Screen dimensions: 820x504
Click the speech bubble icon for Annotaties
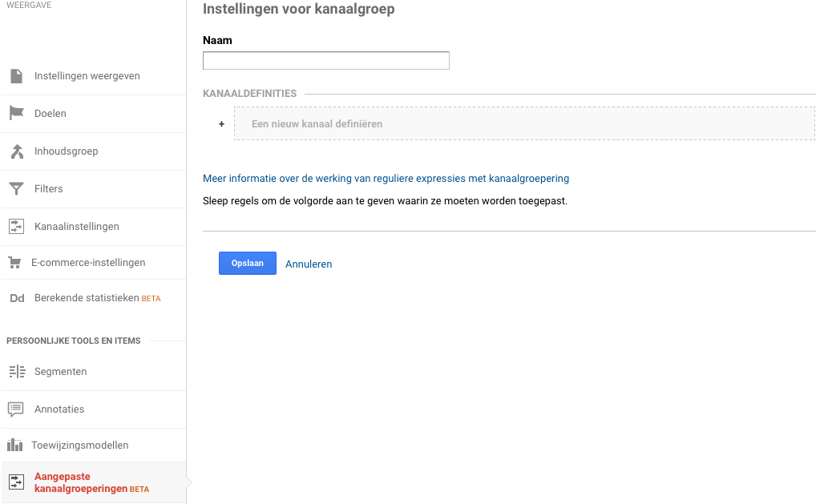(16, 409)
